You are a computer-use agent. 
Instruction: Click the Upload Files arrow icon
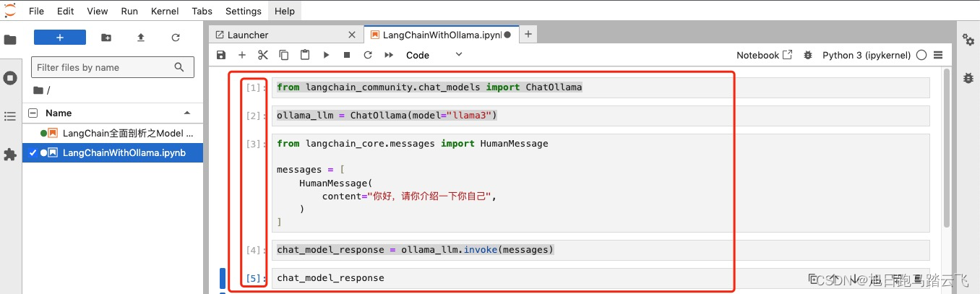pos(141,38)
